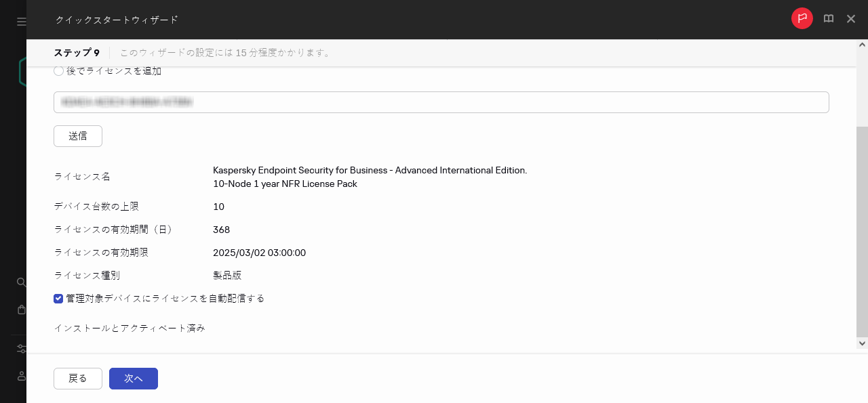This screenshot has height=403, width=868.
Task: Go back using the 戻る button
Action: [77, 378]
